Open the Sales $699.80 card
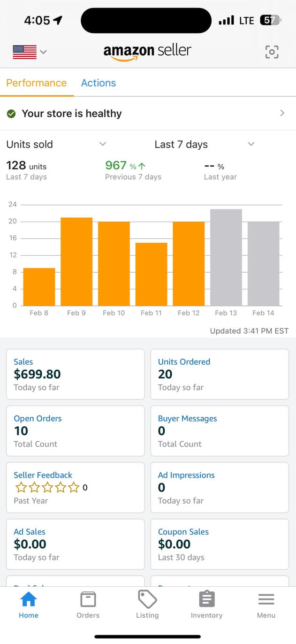Screen dimensions: 296x644 (x=75, y=374)
